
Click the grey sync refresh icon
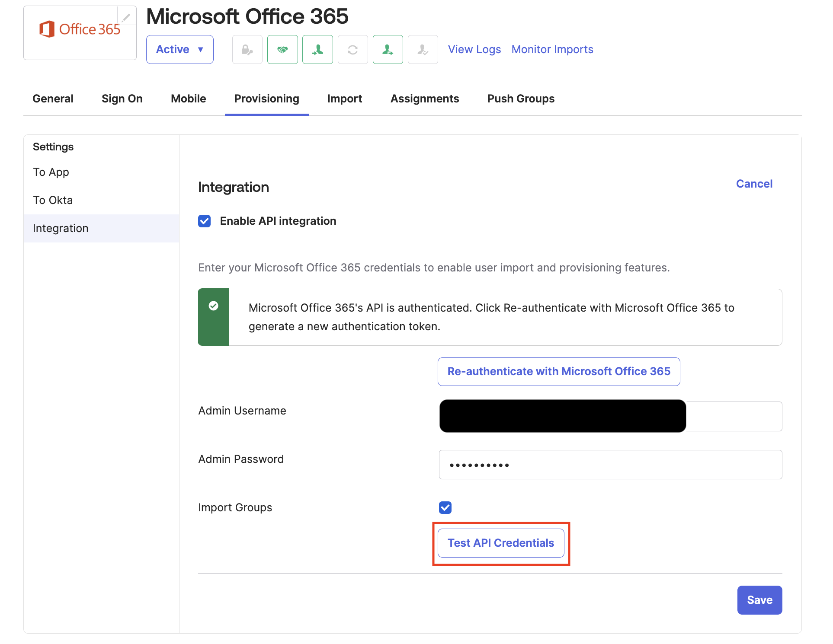(x=352, y=50)
